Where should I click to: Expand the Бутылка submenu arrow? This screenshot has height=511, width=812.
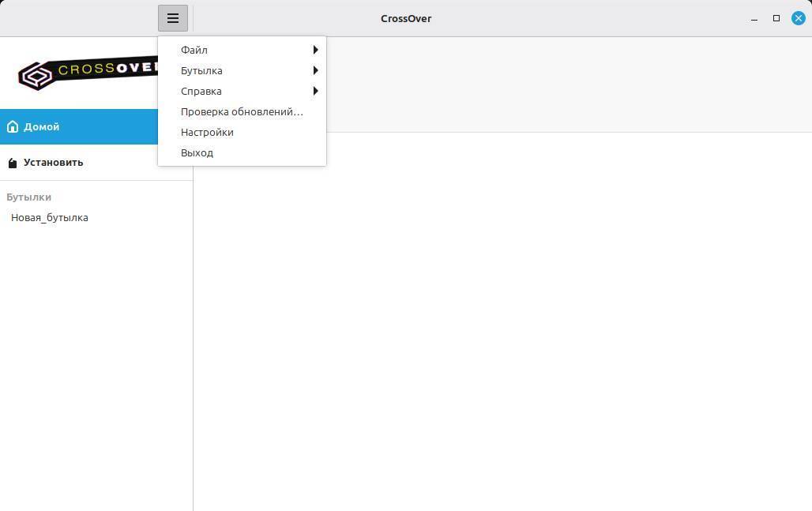[x=315, y=70]
